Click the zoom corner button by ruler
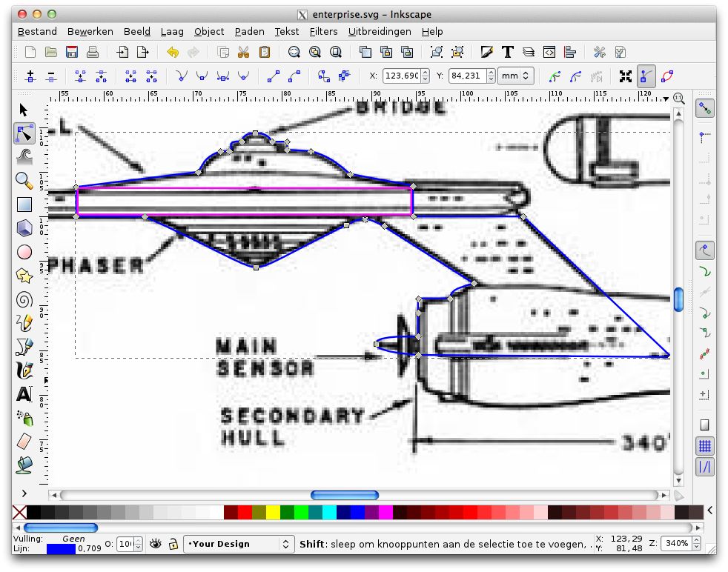The height and width of the screenshot is (572, 728). [679, 98]
